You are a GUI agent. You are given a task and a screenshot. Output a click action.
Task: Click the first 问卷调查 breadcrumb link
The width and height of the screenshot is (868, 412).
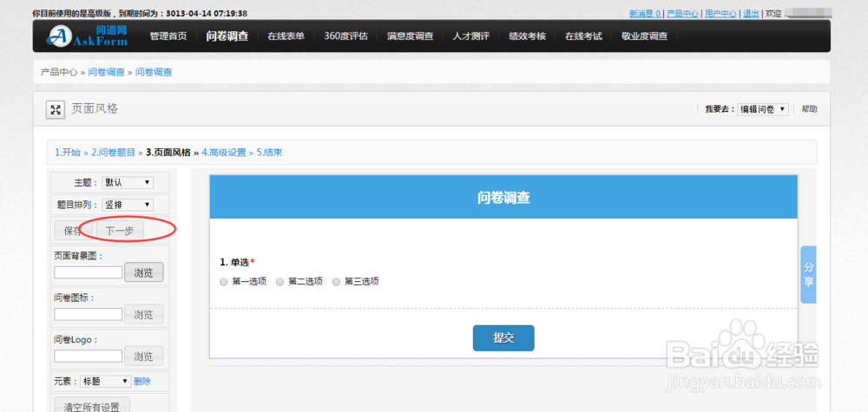click(106, 73)
